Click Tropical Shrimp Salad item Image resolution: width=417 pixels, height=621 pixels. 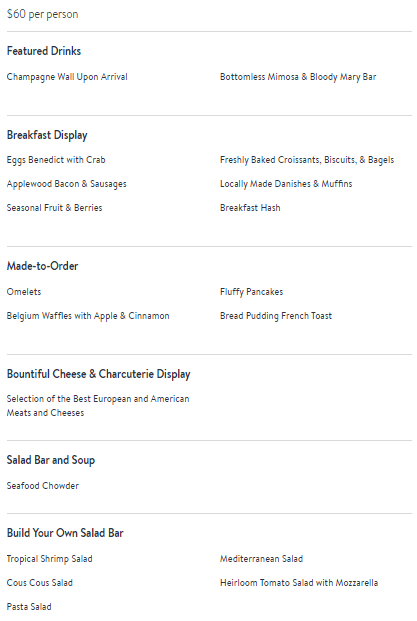(50, 559)
